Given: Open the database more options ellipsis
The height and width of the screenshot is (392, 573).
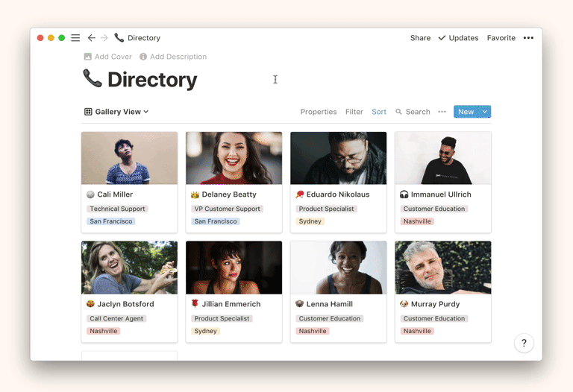Looking at the screenshot, I should coord(442,112).
